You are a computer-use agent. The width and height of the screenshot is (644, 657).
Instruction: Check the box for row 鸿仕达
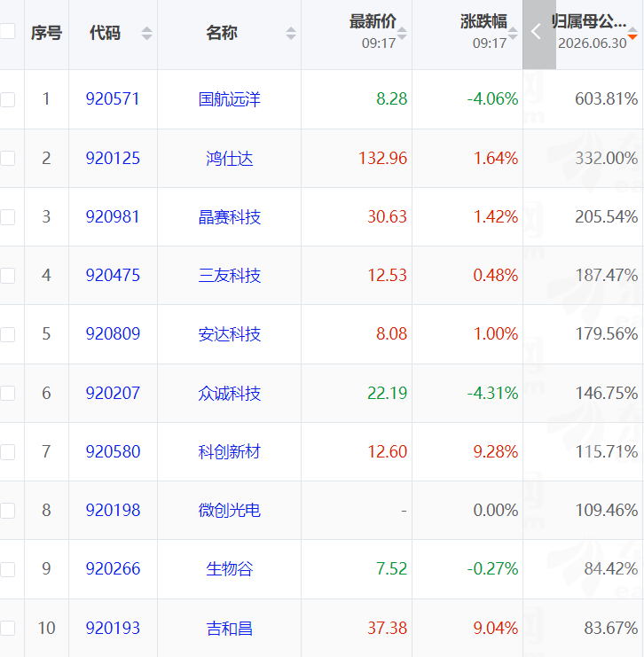click(x=7, y=159)
